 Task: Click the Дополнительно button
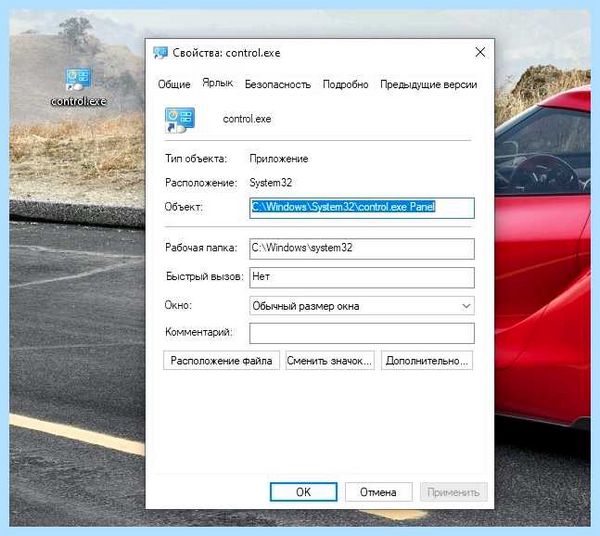[x=427, y=360]
